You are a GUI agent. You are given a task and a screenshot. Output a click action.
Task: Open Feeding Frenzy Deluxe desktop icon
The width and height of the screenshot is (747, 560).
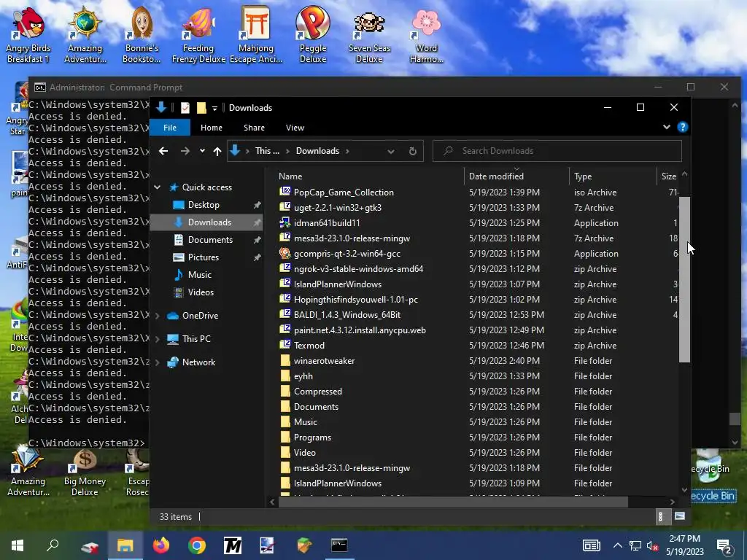click(x=198, y=36)
